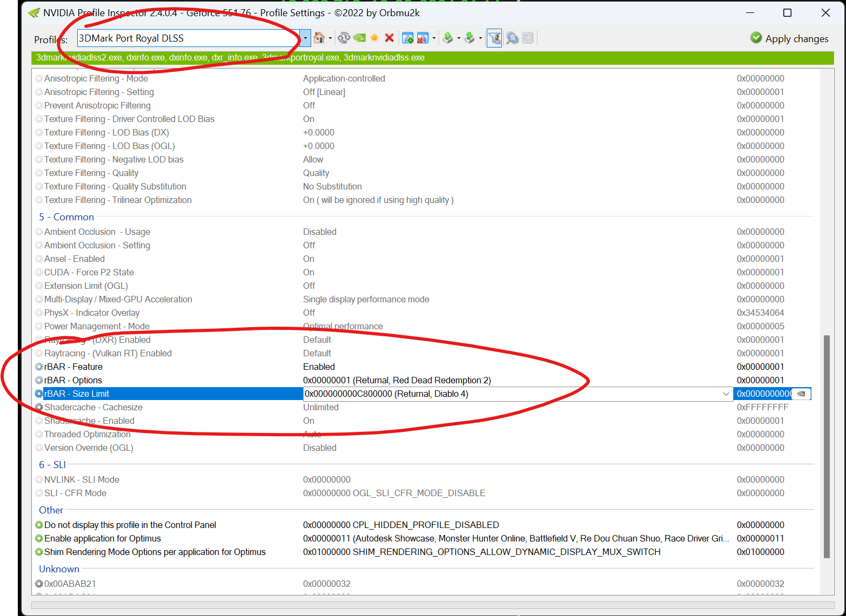846x616 pixels.
Task: Click Apply changes
Action: click(x=789, y=38)
